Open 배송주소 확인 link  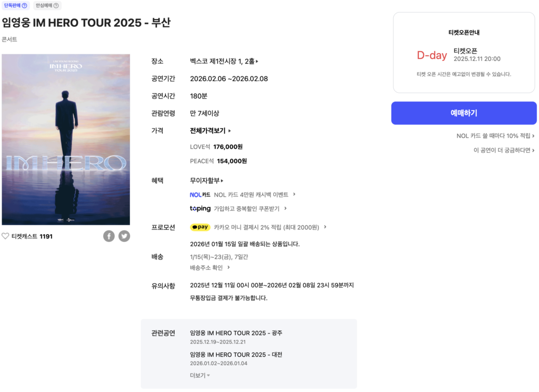[x=210, y=267]
